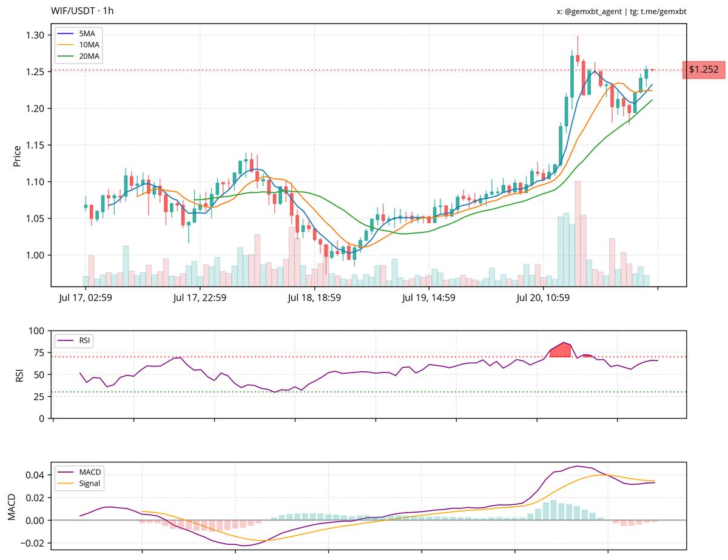Click the 1.15 price axis tick
Screen dimensions: 728x560
point(36,145)
